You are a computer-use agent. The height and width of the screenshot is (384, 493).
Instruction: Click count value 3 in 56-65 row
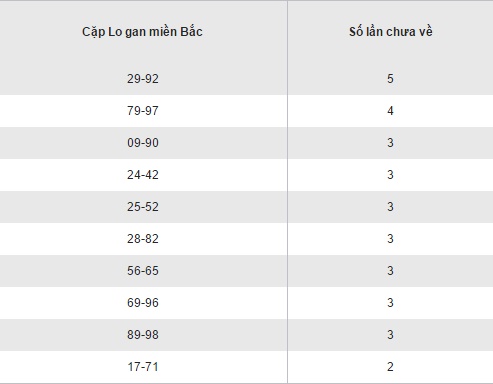tap(390, 271)
